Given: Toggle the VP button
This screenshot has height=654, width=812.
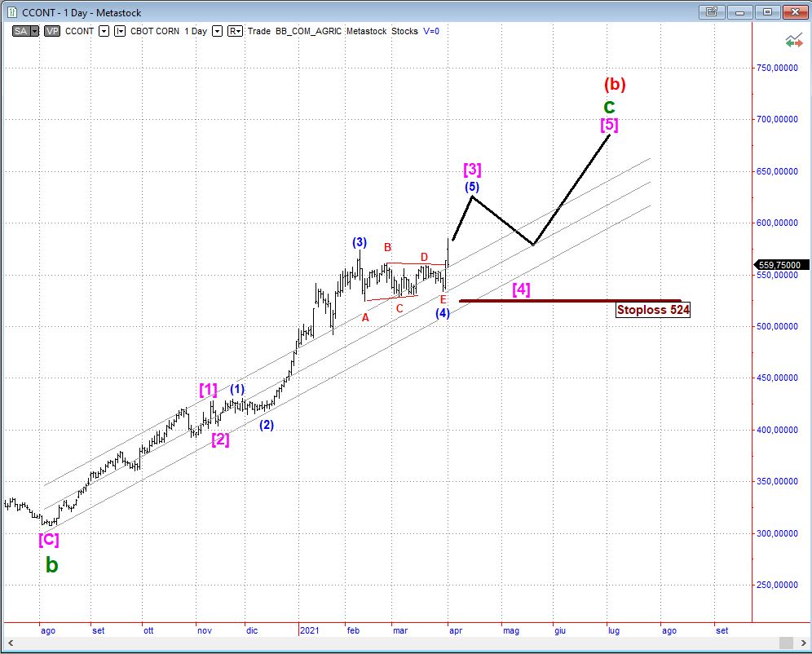Looking at the screenshot, I should [x=52, y=31].
